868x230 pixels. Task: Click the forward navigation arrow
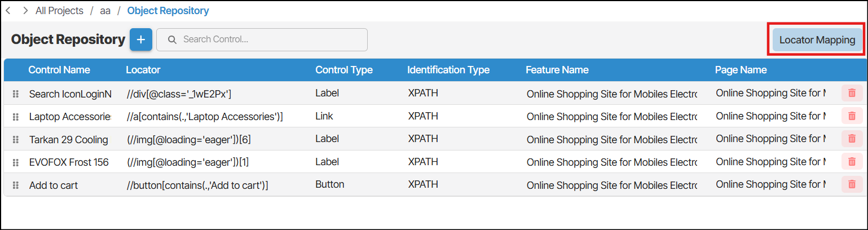[x=25, y=10]
